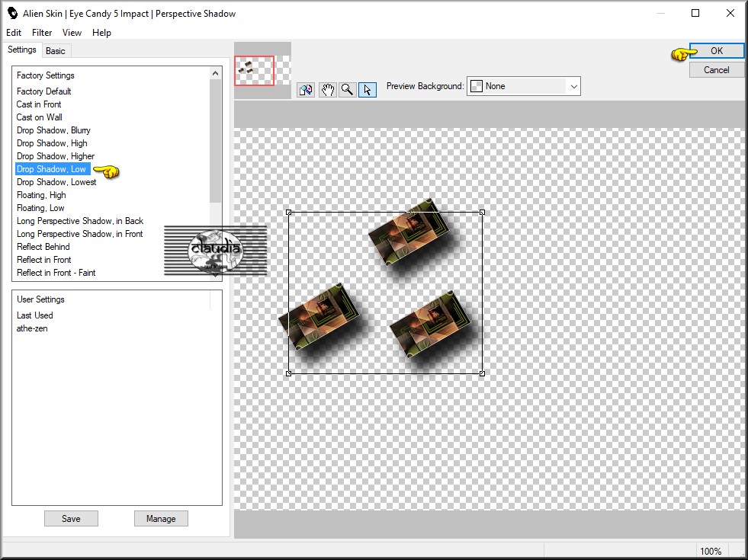
Task: Close the Eye Candy dialog window
Action: click(x=730, y=14)
